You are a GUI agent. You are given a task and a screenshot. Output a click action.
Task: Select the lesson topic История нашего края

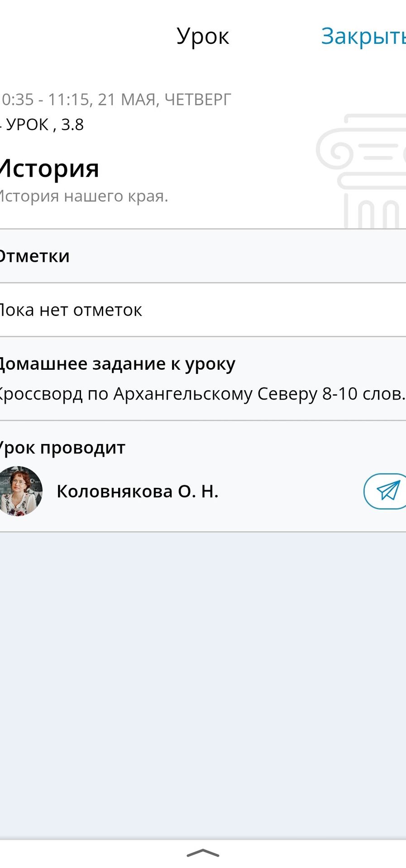coord(84,196)
